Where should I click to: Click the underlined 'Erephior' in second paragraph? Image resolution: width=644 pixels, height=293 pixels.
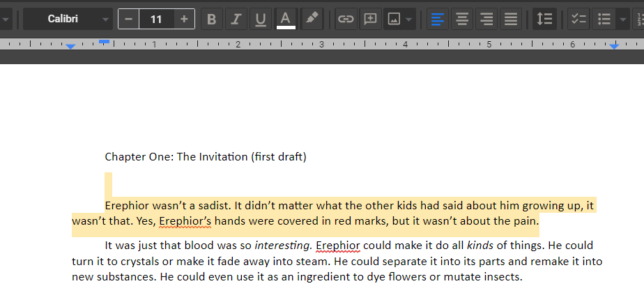[x=338, y=246]
